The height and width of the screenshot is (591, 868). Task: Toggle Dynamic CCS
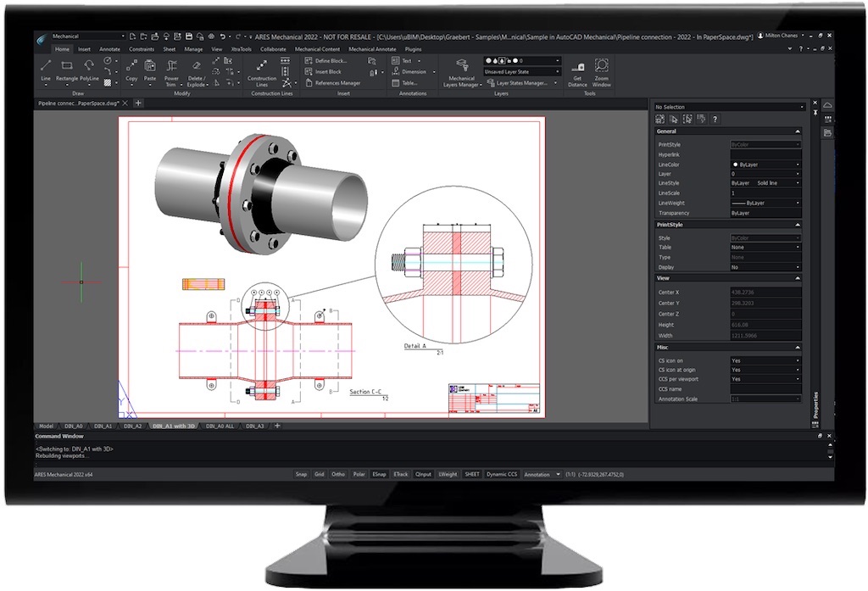(502, 474)
